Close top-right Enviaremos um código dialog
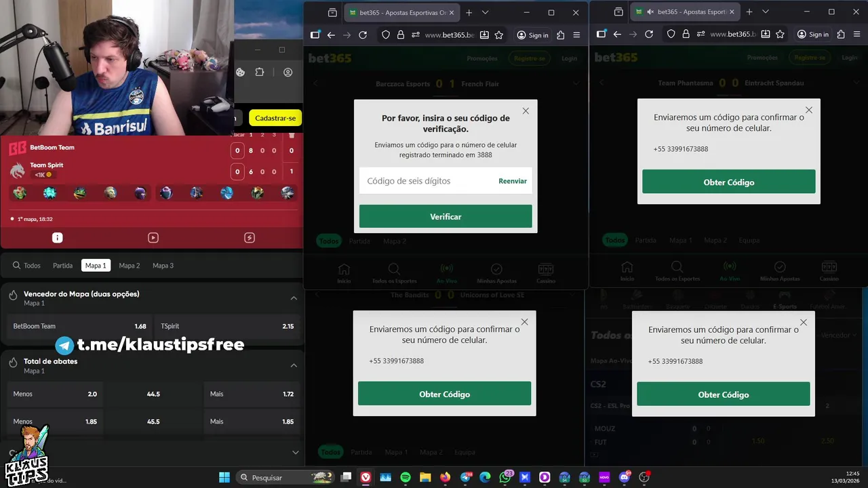This screenshot has width=868, height=488. (808, 110)
